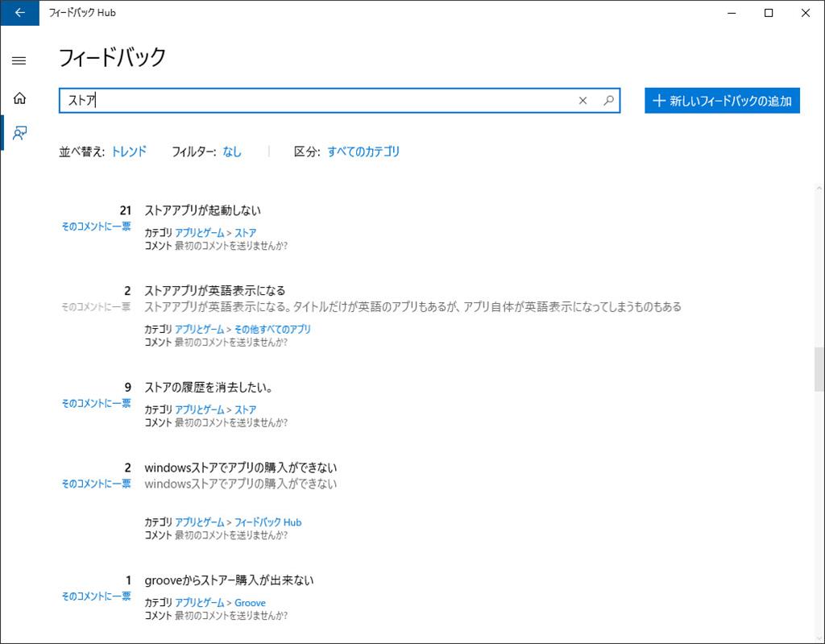Upvote "ストアの履歴を消去したい。" feedback

(x=97, y=403)
